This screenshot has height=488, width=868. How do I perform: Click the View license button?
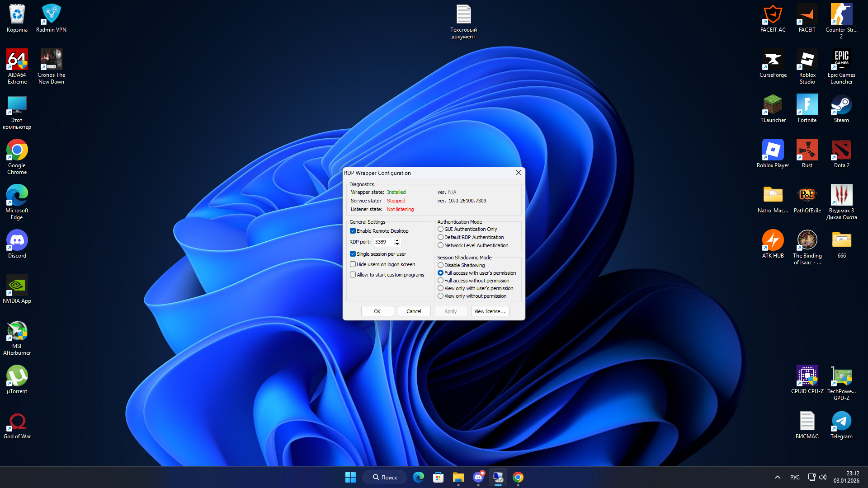(490, 311)
